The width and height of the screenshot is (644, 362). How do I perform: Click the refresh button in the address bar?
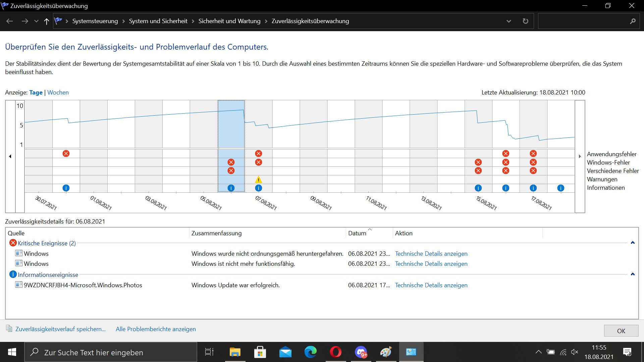525,21
